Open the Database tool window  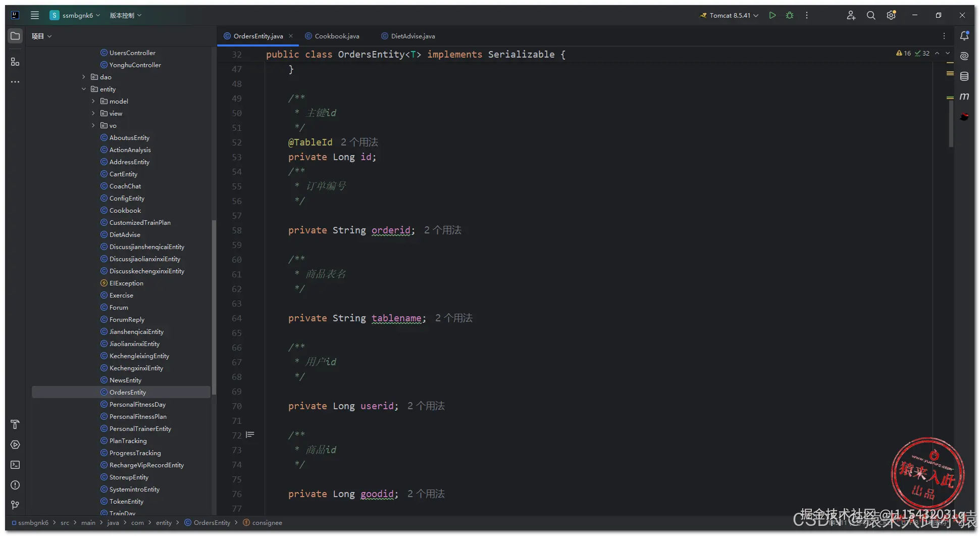point(964,76)
